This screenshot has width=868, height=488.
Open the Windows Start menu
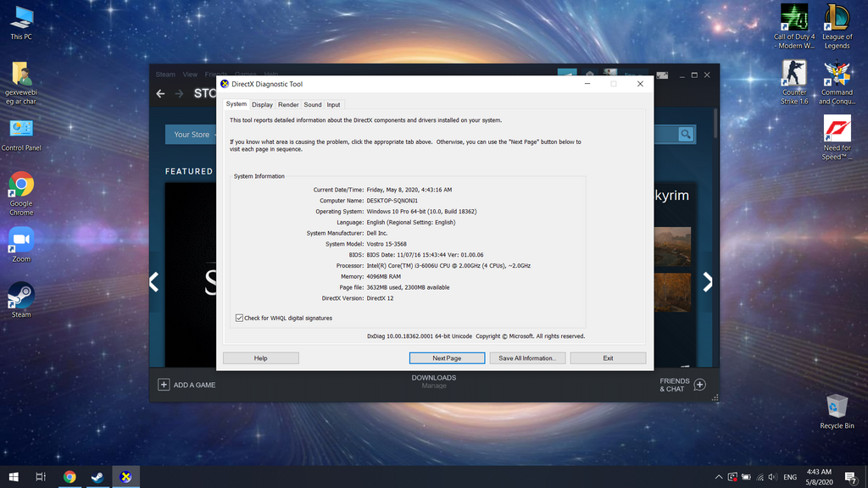14,477
